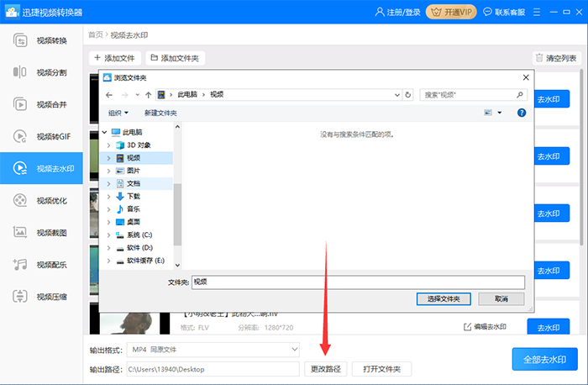
Task: Click the 首页 breadcrumb link
Action: 95,35
